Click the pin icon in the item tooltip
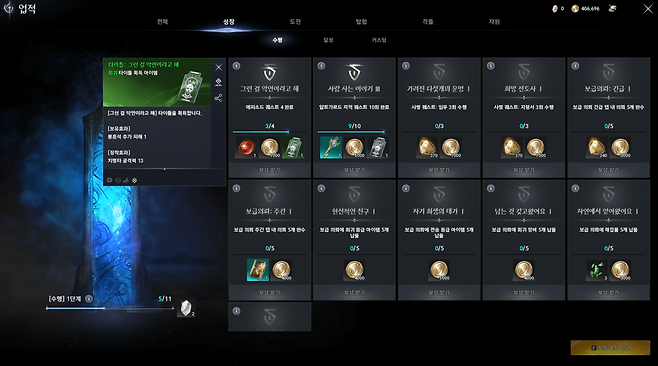This screenshot has height=366, width=658. tap(218, 82)
